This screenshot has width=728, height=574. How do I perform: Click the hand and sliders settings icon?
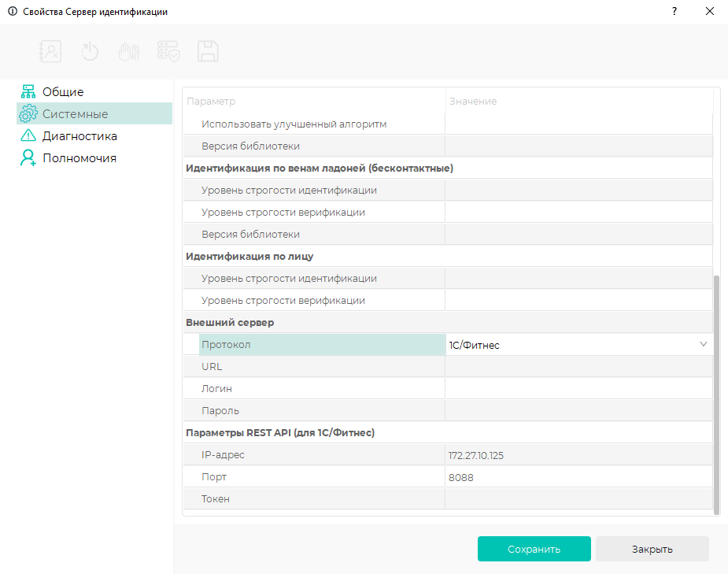coord(129,51)
